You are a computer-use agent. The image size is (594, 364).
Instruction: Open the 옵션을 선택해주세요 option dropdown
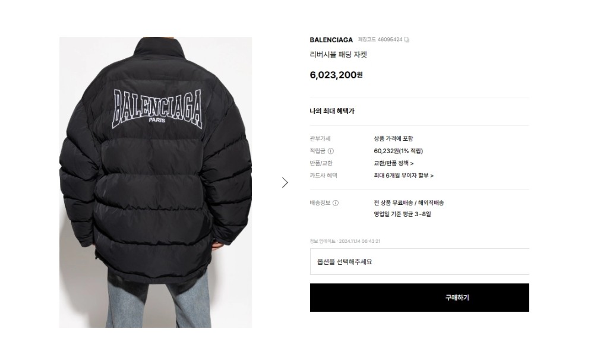419,262
